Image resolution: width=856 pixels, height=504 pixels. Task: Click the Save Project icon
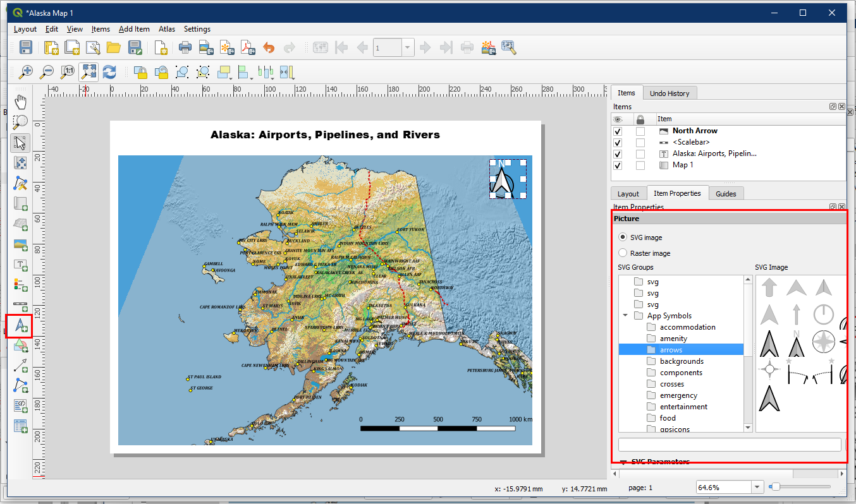point(26,47)
